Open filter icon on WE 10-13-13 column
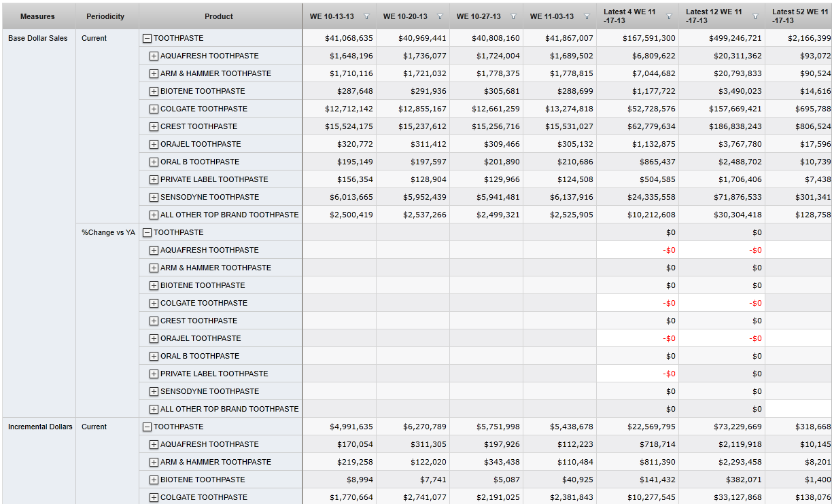The height and width of the screenshot is (504, 832). coord(367,17)
